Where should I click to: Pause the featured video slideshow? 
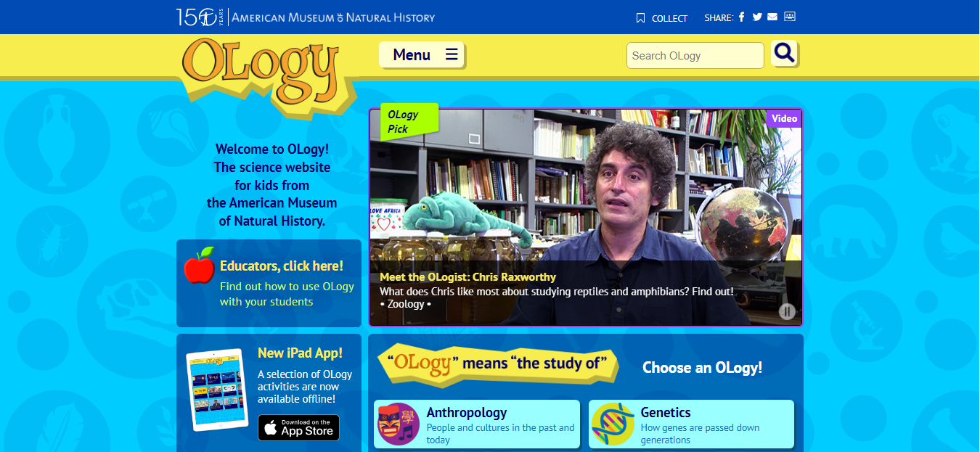pos(787,312)
